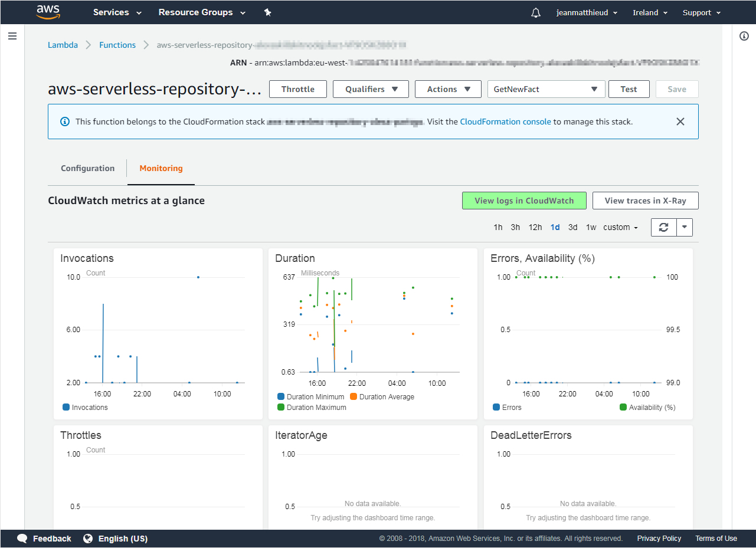This screenshot has width=756, height=548.
Task: Switch to the Configuration tab
Action: 87,168
